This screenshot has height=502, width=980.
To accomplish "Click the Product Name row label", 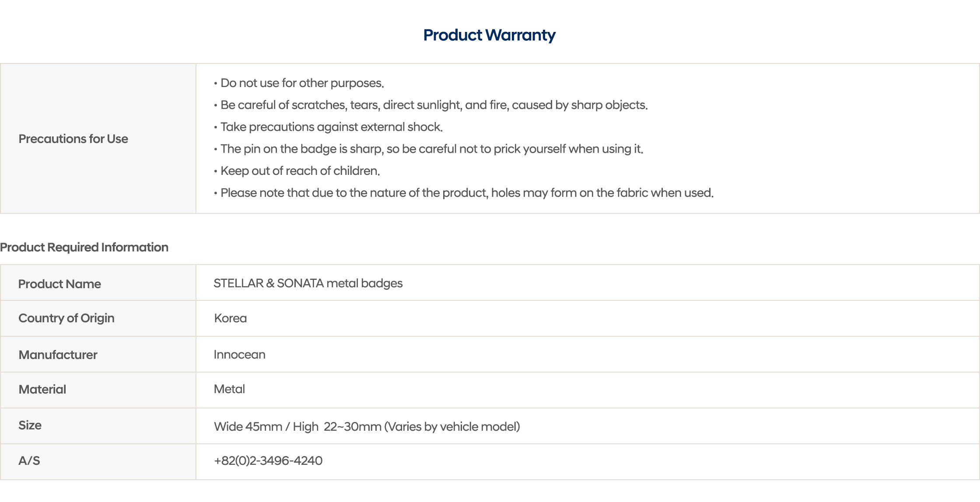I will (59, 284).
